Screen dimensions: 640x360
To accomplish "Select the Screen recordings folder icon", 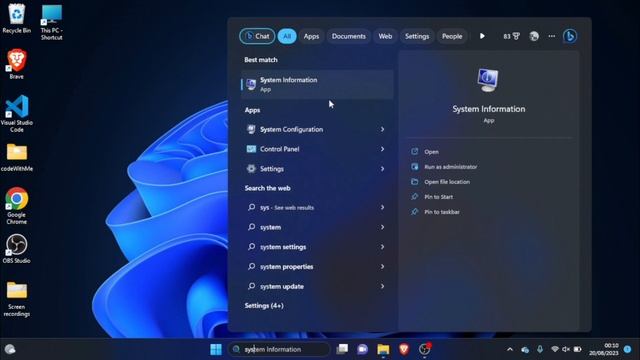I will [17, 299].
